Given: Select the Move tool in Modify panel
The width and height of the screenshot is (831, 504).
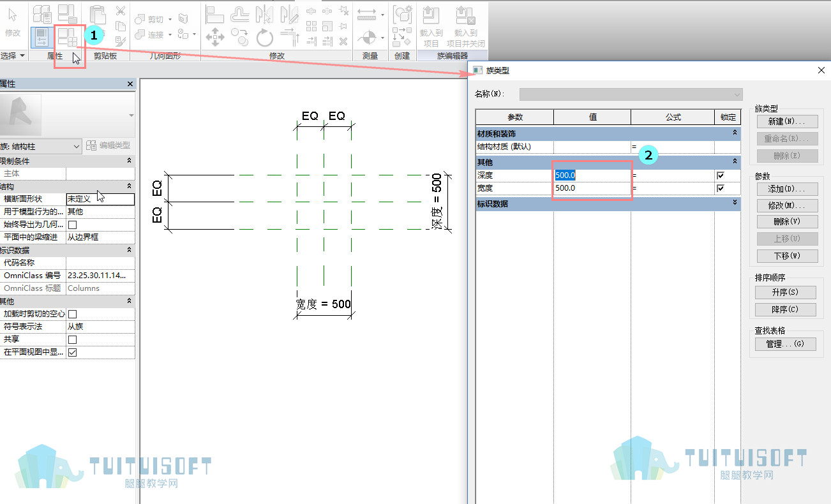Looking at the screenshot, I should tap(215, 38).
